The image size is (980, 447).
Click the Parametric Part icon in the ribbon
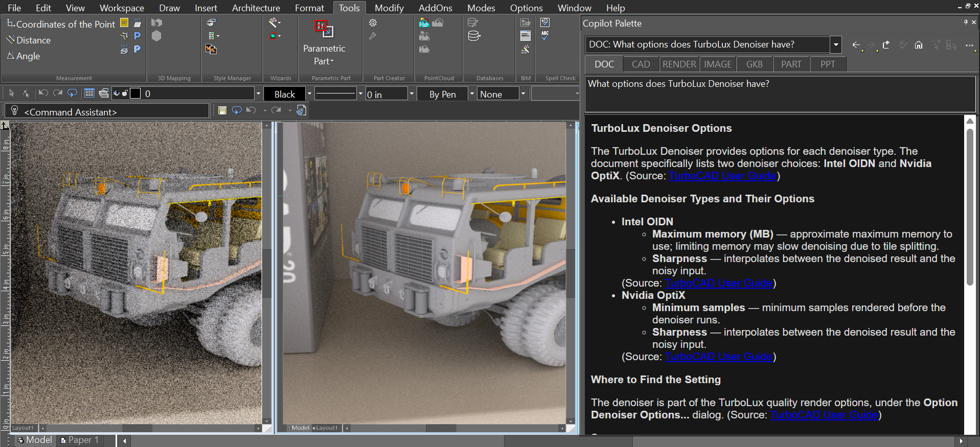coord(324,29)
